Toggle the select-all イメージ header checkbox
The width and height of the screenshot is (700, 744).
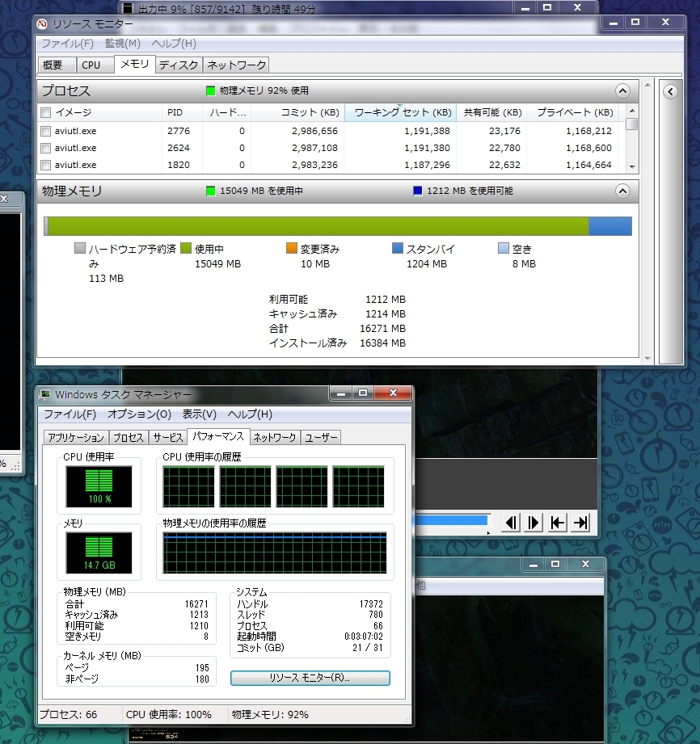[46, 112]
